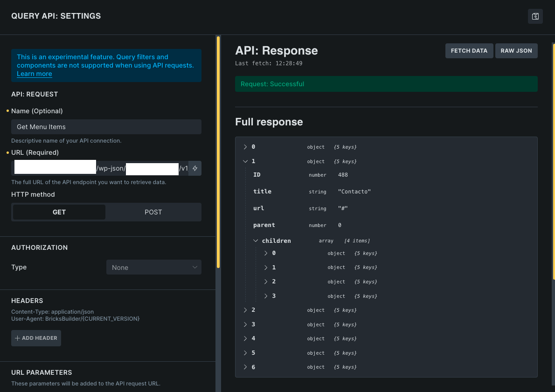Expand child object 2 under children
Viewport: 555px width, 392px height.
coord(266,282)
